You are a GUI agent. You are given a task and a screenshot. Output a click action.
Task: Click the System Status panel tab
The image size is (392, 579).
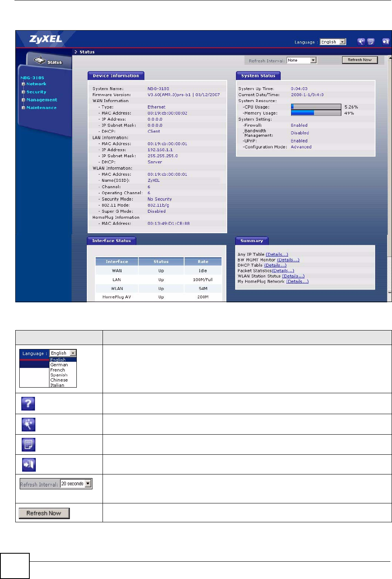point(258,76)
